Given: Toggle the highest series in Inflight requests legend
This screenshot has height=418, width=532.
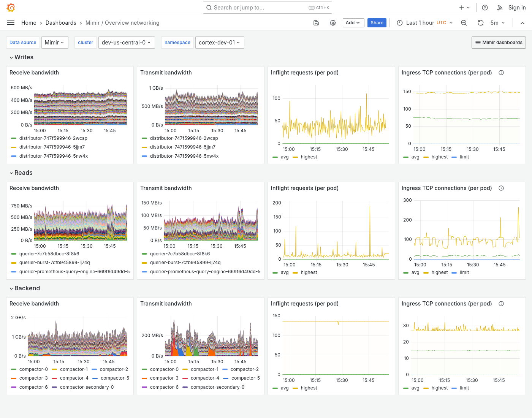Looking at the screenshot, I should point(309,157).
